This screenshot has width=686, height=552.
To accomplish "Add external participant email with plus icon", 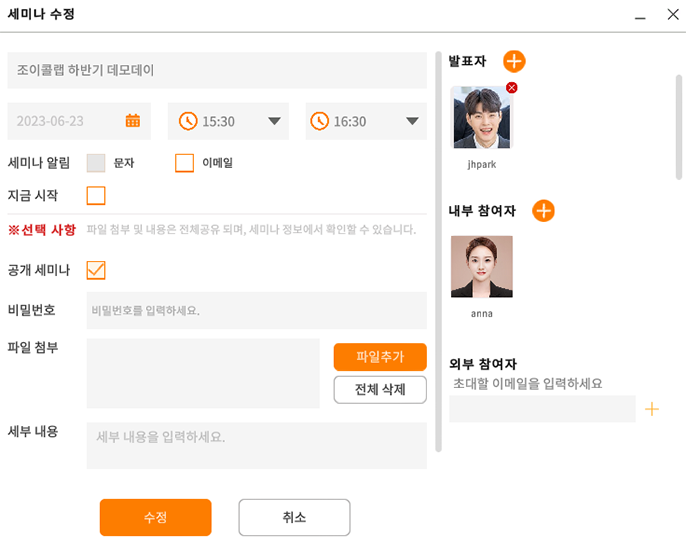I will point(651,409).
